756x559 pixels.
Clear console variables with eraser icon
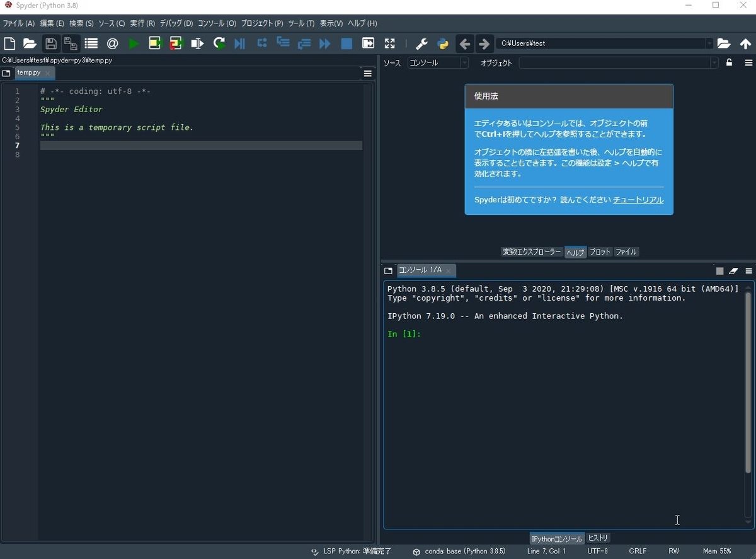[733, 271]
